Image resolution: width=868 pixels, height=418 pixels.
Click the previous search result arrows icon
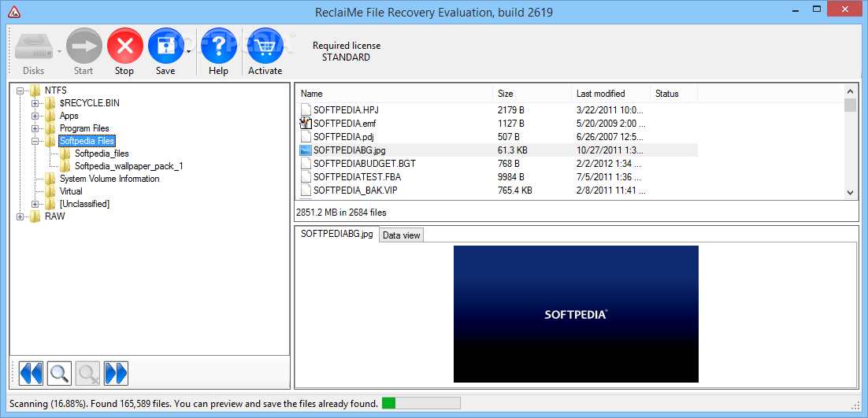(x=31, y=373)
